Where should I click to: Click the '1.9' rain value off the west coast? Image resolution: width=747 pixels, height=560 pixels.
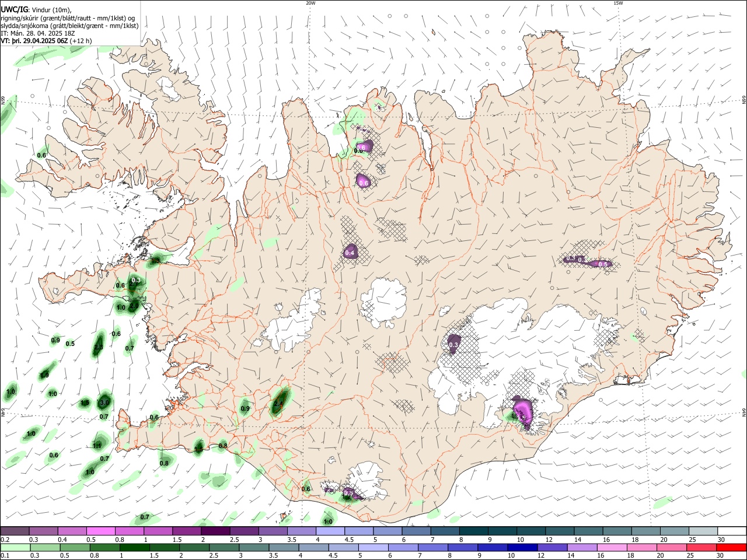coord(44,374)
